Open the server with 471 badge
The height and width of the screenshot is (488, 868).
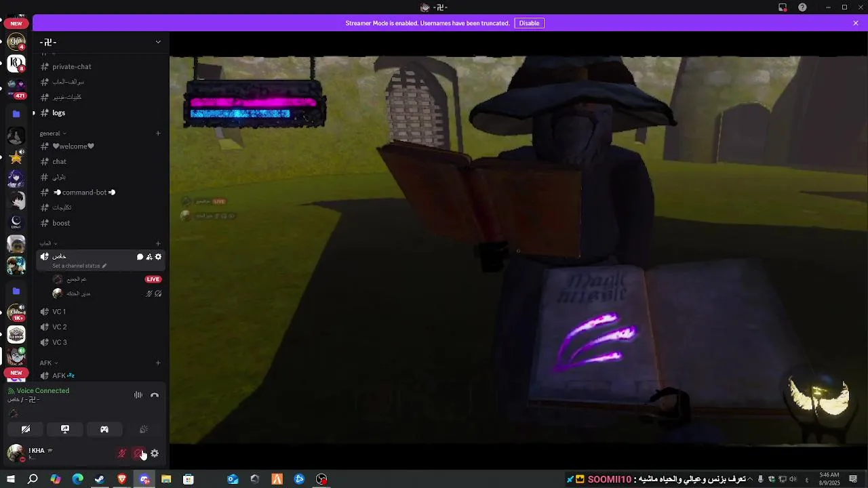tap(16, 87)
